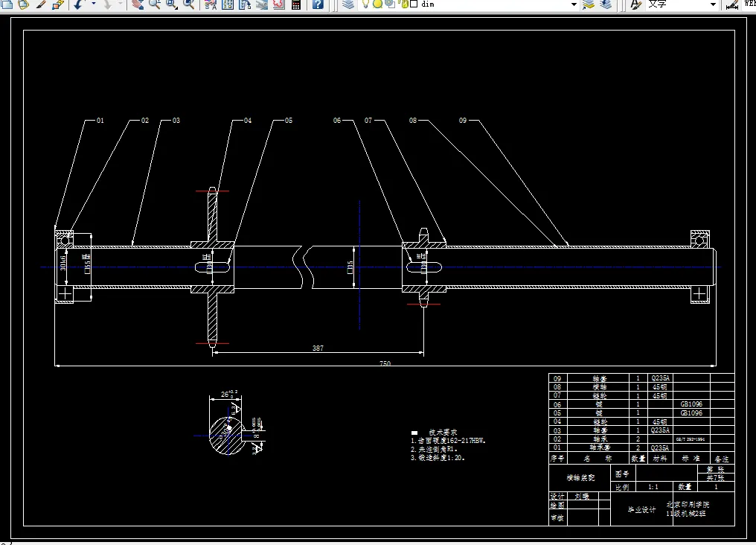Expand the dim layer dropdown list

point(574,4)
